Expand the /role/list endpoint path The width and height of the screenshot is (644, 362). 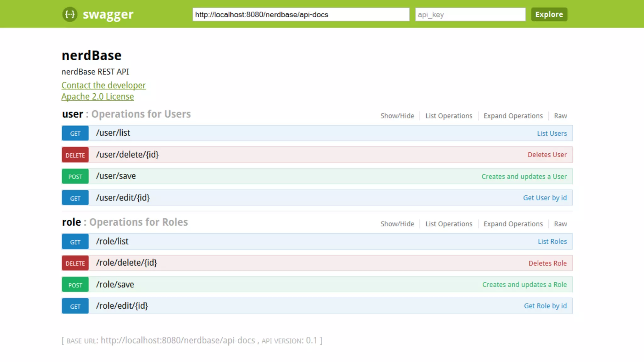pyautogui.click(x=112, y=241)
